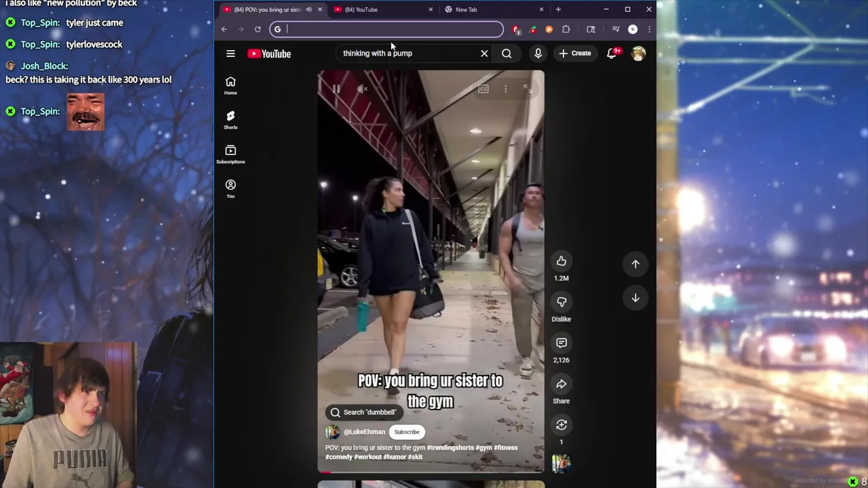
Task: Click the tab search toolbar icon
Action: click(591, 29)
